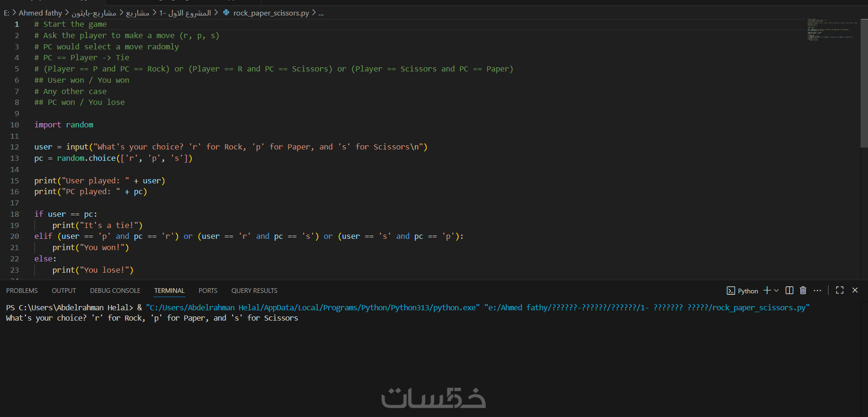Kill terminal with trash icon
Viewport: 868px width, 417px height.
[x=803, y=291]
